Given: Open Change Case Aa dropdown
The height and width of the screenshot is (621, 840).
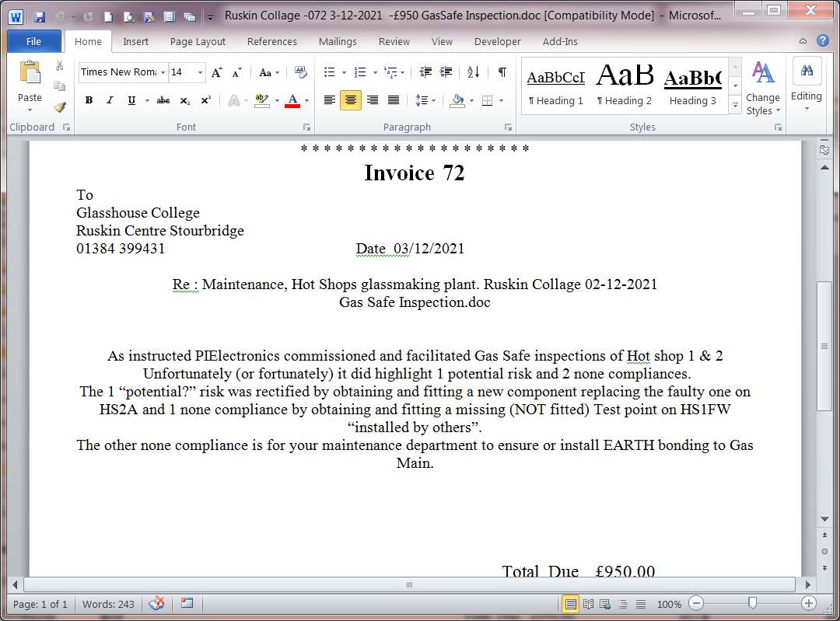Looking at the screenshot, I should pyautogui.click(x=269, y=72).
